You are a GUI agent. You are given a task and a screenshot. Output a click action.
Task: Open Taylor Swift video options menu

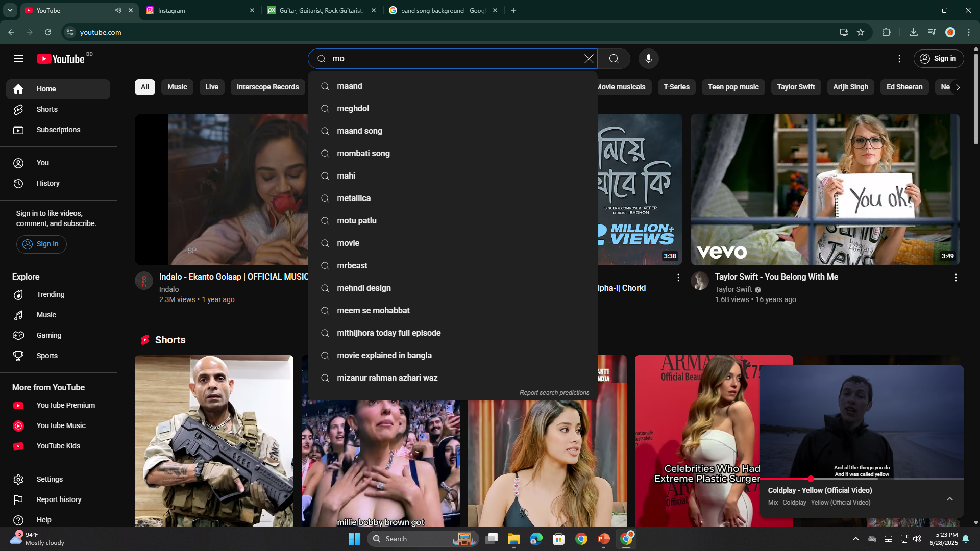click(955, 278)
